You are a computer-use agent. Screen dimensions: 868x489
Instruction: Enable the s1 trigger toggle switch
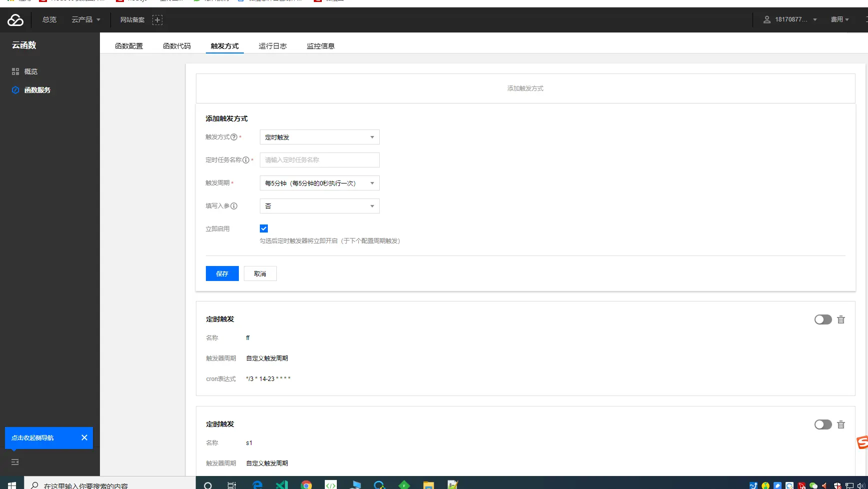pyautogui.click(x=823, y=424)
